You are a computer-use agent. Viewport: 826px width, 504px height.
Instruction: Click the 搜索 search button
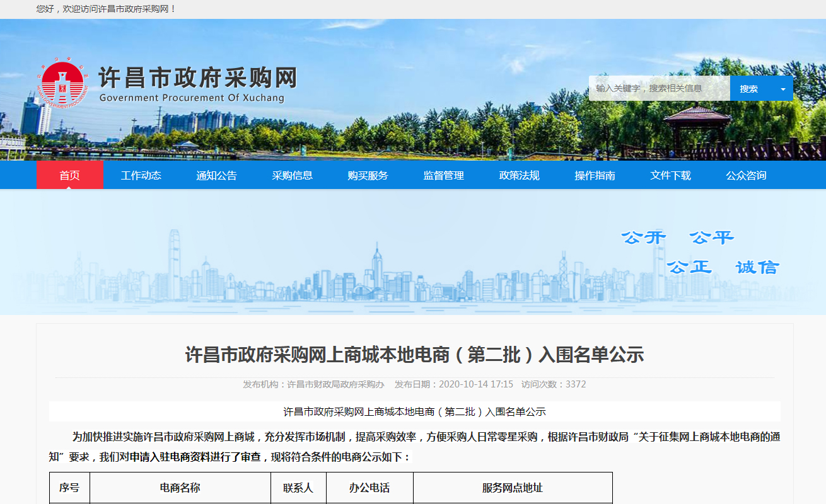(x=749, y=89)
